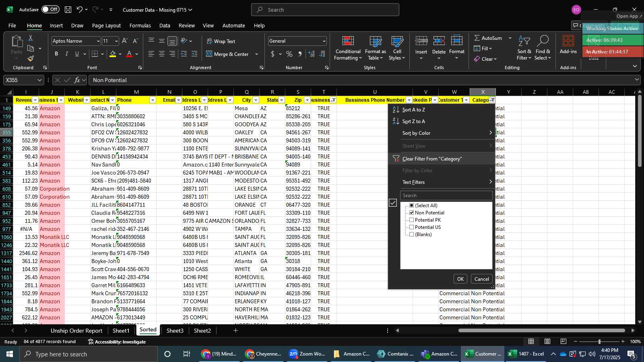Click Center align icon
644x362 pixels.
[x=162, y=54]
